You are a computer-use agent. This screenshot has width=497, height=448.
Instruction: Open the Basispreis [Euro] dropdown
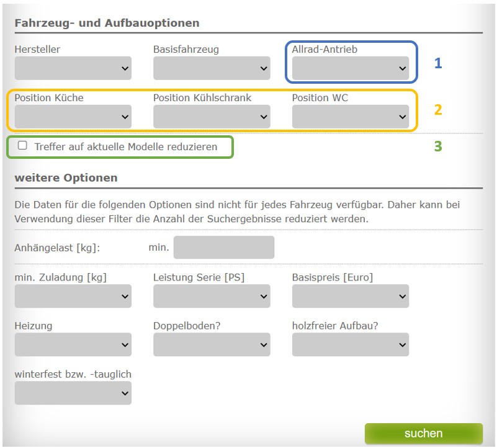pyautogui.click(x=351, y=296)
